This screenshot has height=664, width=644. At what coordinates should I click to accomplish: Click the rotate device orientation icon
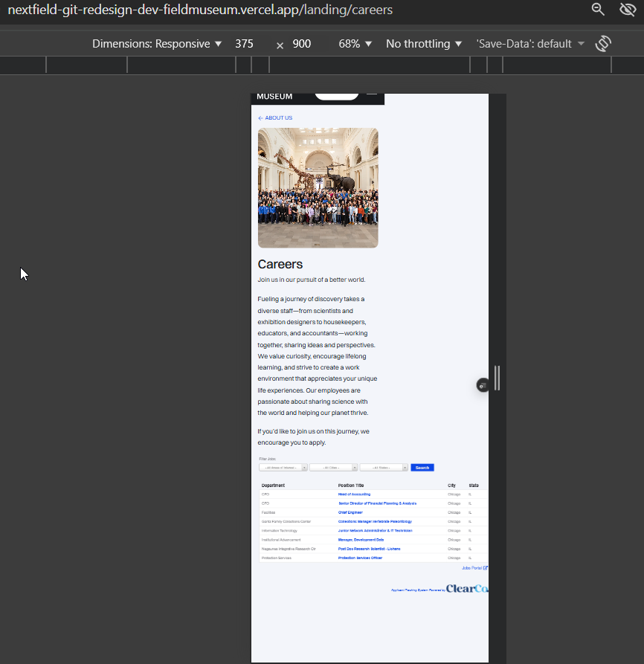[x=603, y=44]
